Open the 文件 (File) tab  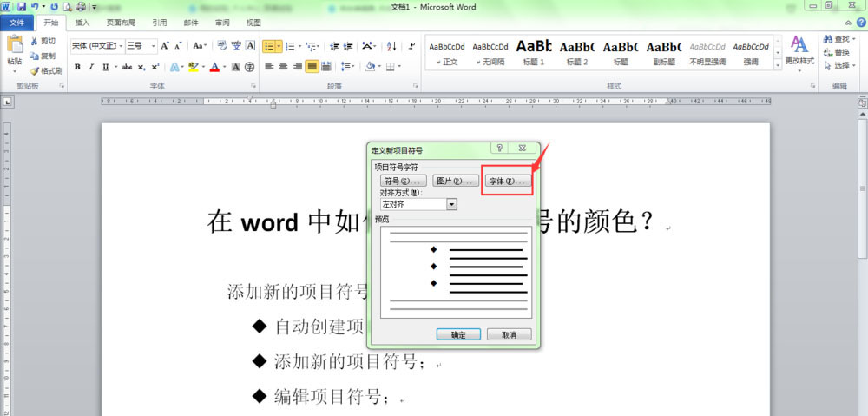pyautogui.click(x=16, y=23)
